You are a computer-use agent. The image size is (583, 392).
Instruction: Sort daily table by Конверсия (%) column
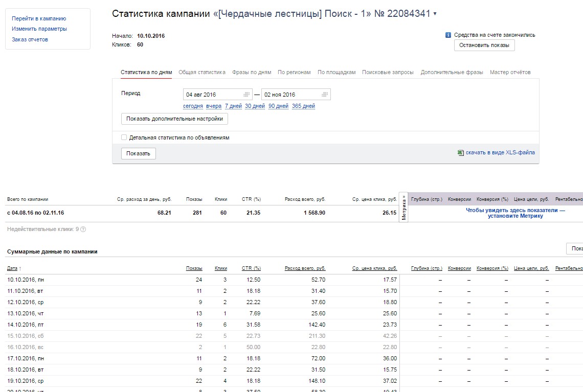pyautogui.click(x=492, y=268)
